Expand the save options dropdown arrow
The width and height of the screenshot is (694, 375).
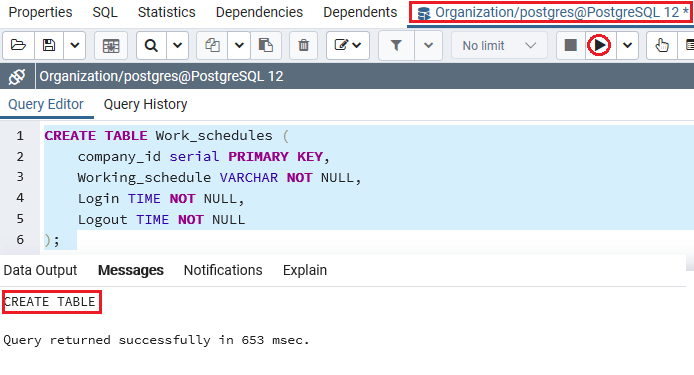pos(74,45)
